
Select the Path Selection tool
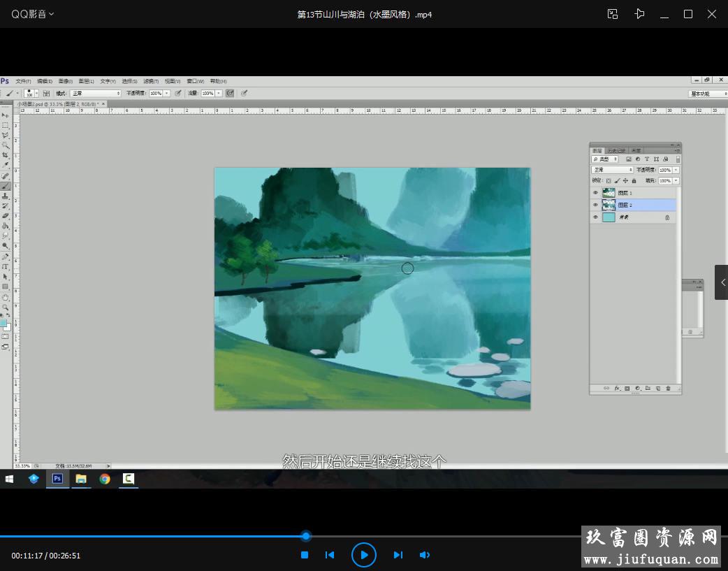point(5,277)
